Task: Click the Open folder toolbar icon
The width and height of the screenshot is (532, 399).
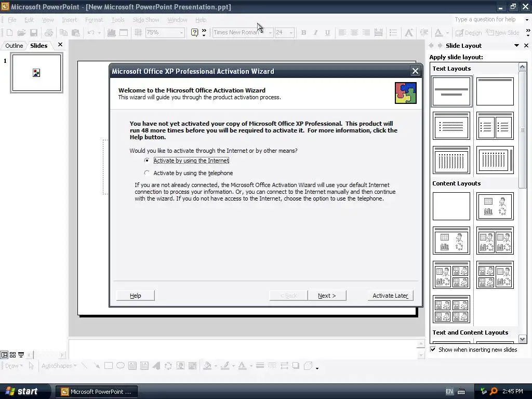Action: point(22,33)
